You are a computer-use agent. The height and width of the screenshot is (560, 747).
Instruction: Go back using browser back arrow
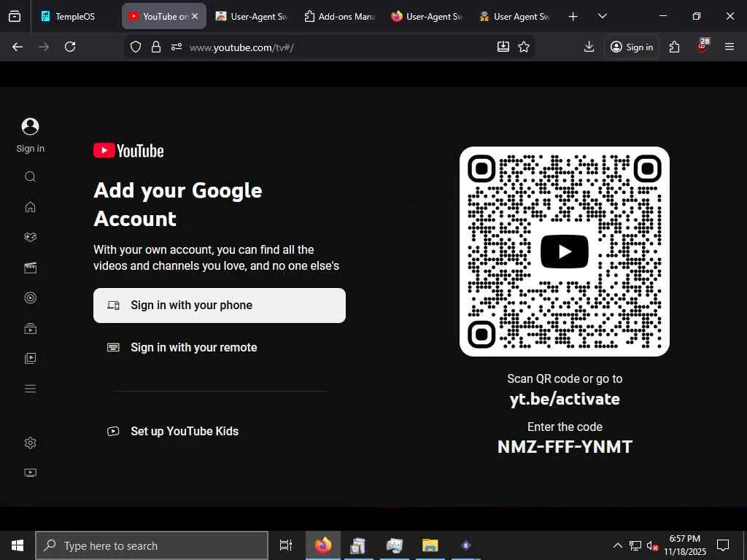tap(18, 47)
